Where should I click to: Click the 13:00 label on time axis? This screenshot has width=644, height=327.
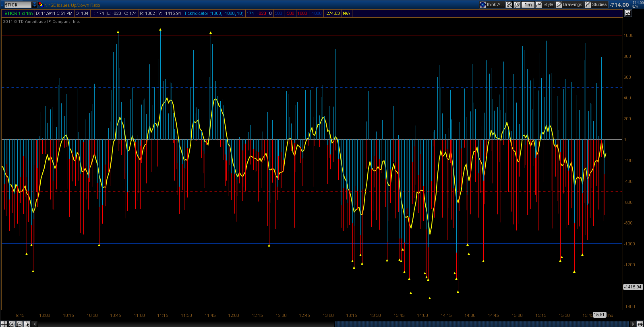point(328,315)
